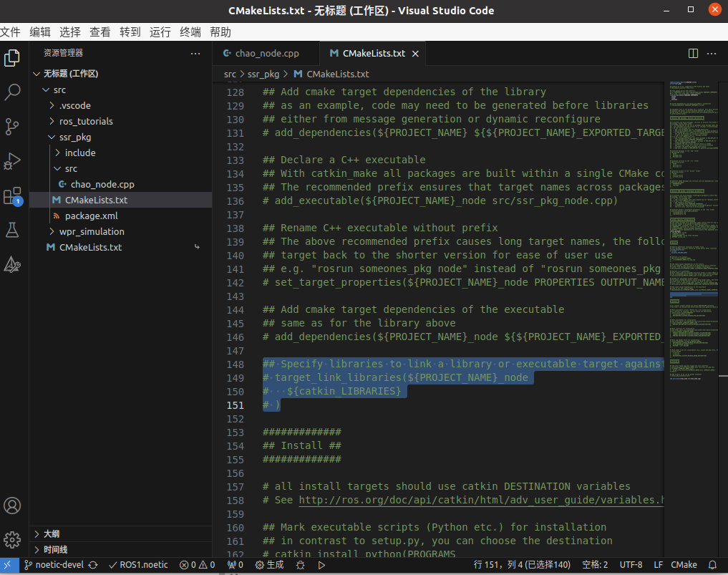The image size is (728, 575).
Task: Change the LF end of line sequence
Action: point(659,565)
